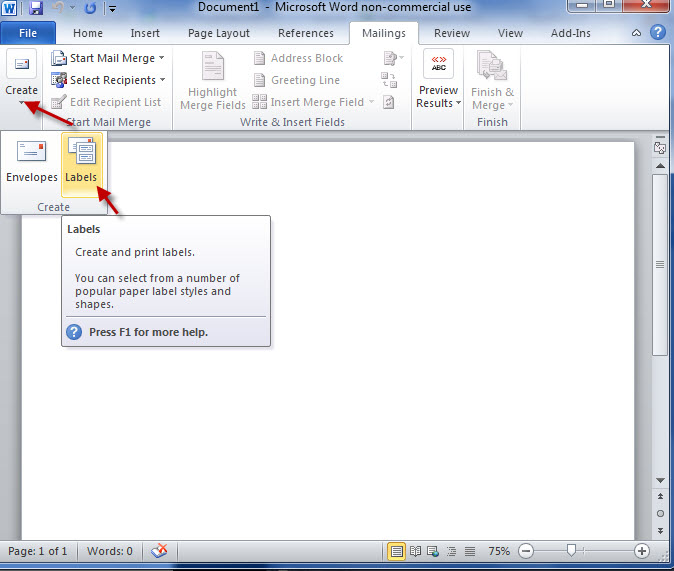Switch to the View tab
The width and height of the screenshot is (674, 571).
pyautogui.click(x=510, y=33)
